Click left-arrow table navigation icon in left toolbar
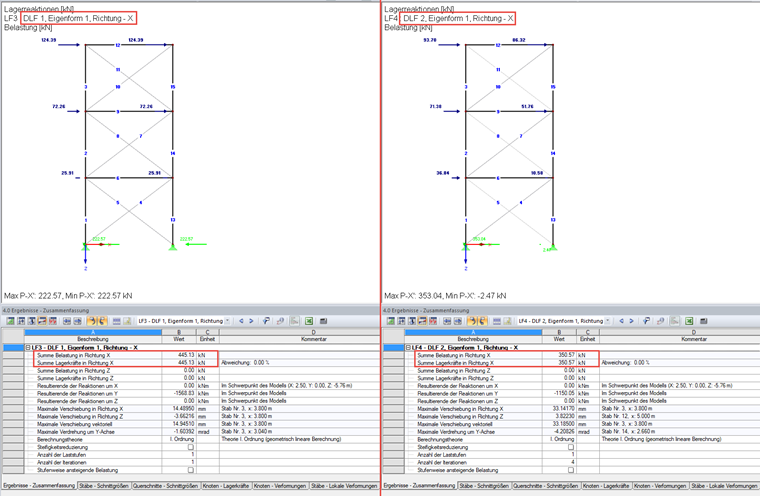This screenshot has height=496, width=760. 67,321
